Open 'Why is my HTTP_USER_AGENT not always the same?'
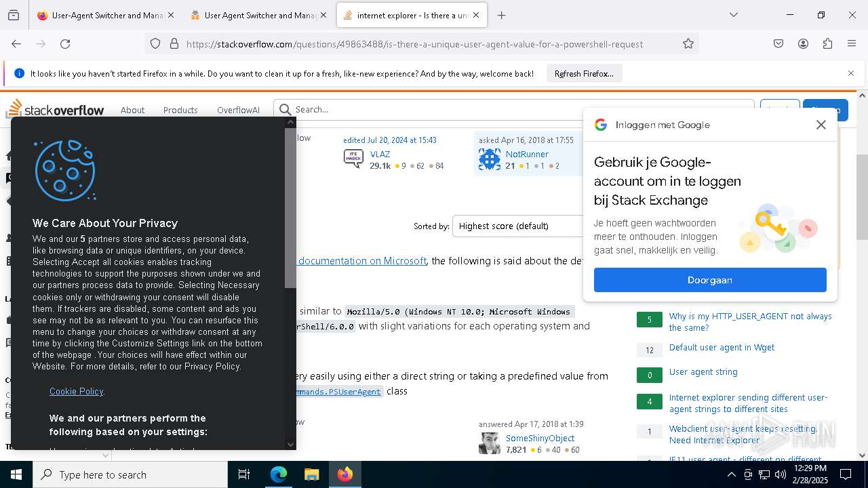The height and width of the screenshot is (488, 868). pyautogui.click(x=750, y=322)
